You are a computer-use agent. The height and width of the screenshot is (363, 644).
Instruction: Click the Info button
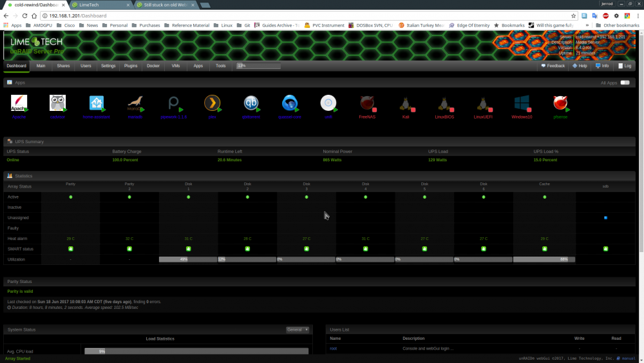602,66
